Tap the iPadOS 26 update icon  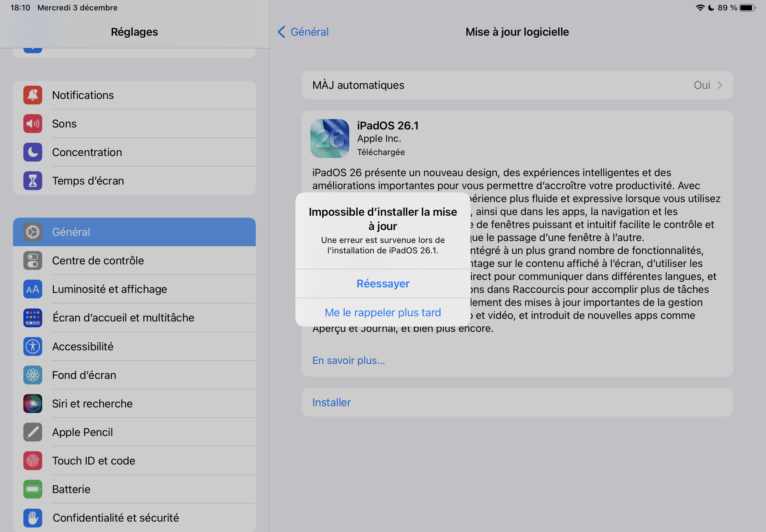[329, 138]
